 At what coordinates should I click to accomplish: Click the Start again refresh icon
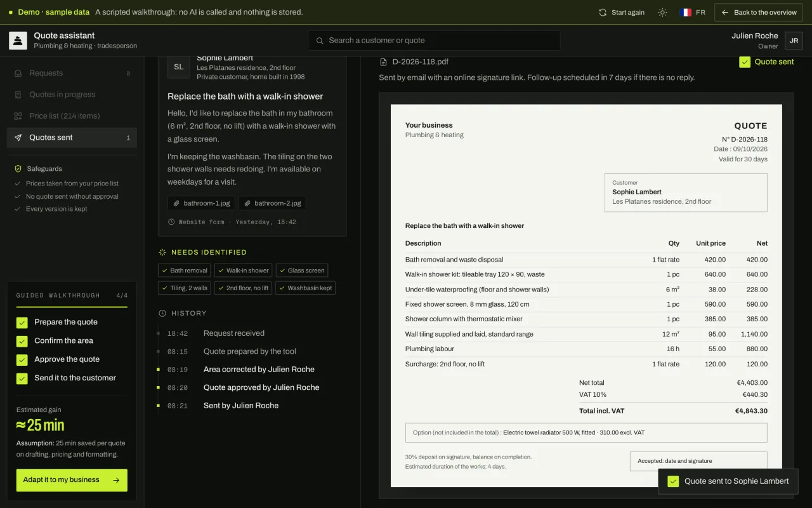(603, 12)
